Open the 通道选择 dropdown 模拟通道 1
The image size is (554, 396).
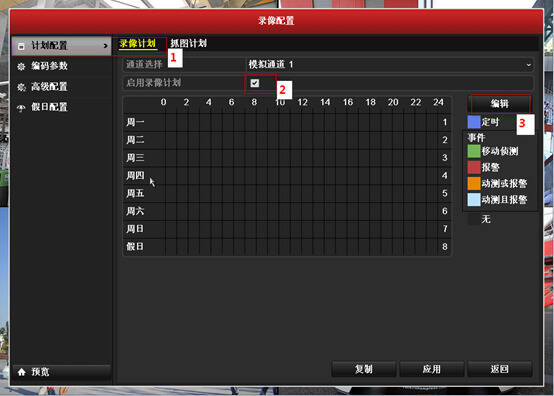click(x=390, y=64)
